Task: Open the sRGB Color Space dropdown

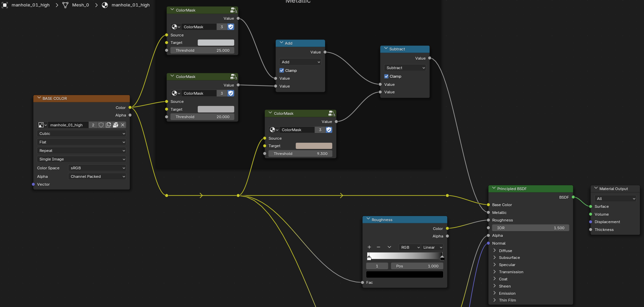Action: click(97, 168)
